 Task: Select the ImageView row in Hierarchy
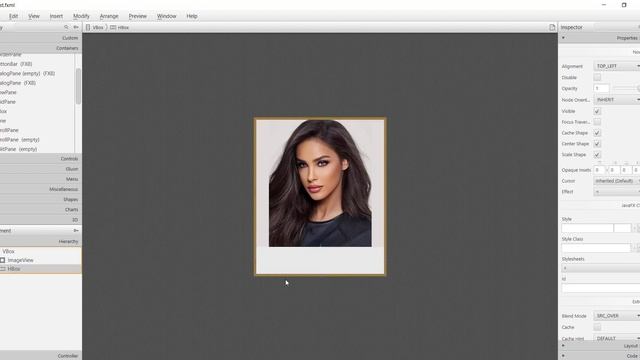40,260
